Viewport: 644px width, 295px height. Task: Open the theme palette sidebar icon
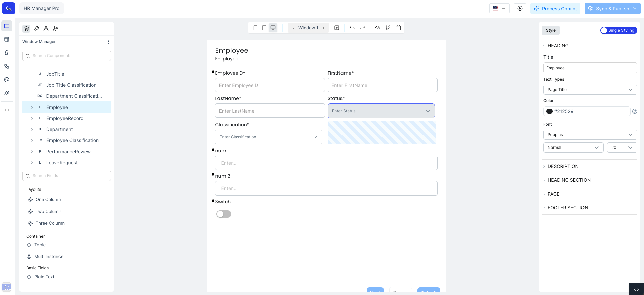7,80
